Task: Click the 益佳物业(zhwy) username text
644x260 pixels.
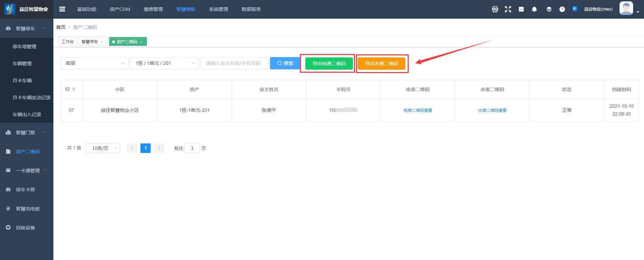Action: click(x=598, y=9)
